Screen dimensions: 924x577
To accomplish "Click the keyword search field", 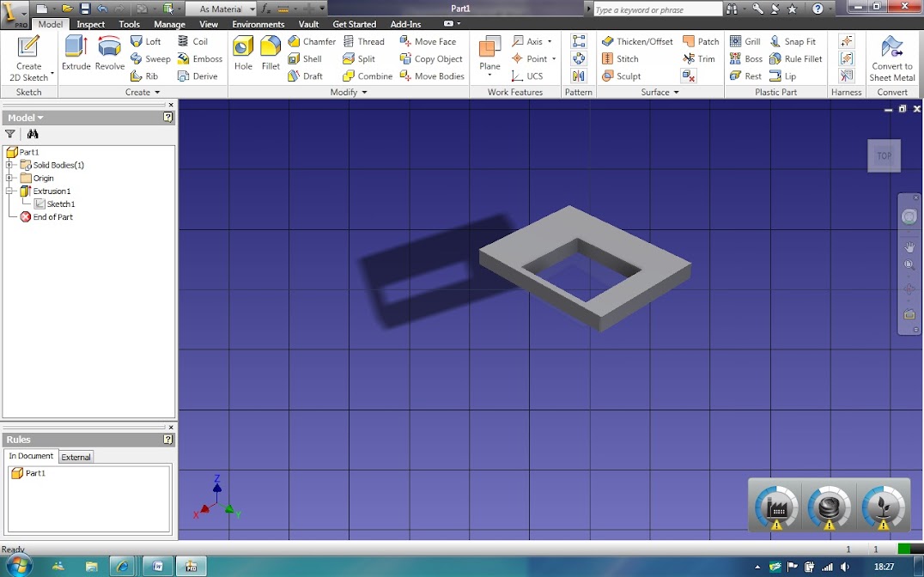I will coord(656,9).
